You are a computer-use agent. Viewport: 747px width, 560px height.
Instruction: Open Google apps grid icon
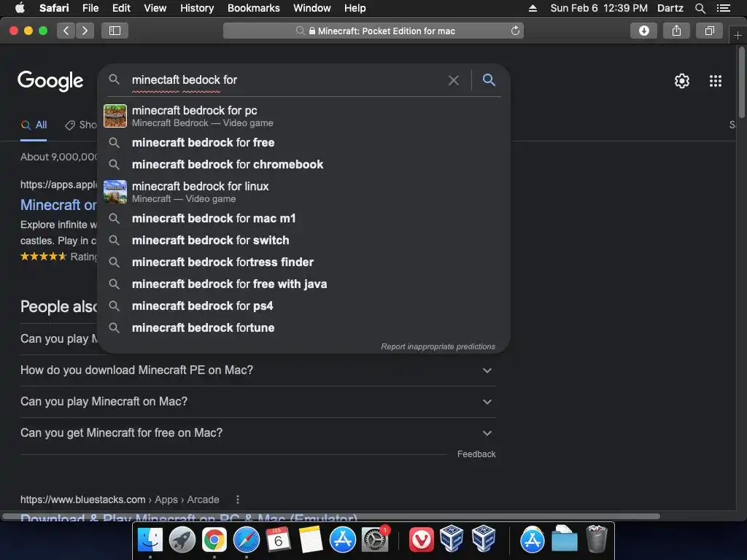point(716,81)
